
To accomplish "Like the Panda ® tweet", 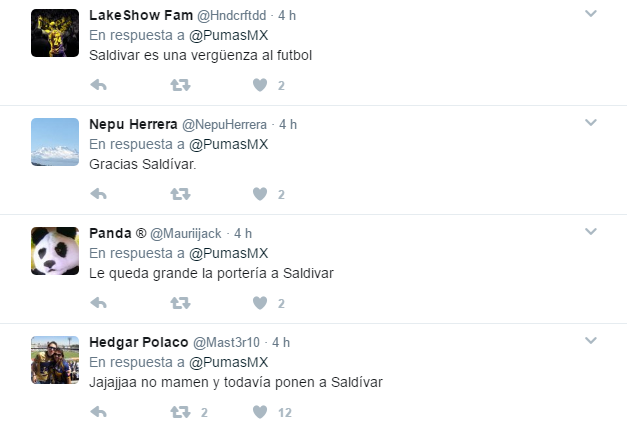I will (260, 303).
